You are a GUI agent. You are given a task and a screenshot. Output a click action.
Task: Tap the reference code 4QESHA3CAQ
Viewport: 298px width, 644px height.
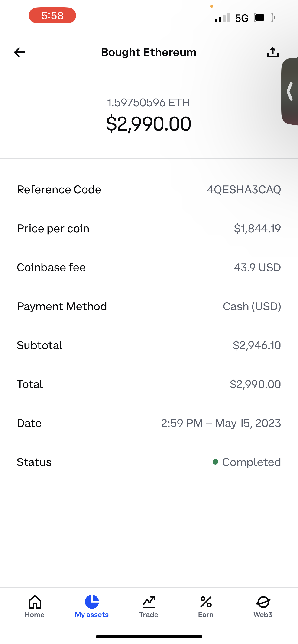tap(244, 189)
